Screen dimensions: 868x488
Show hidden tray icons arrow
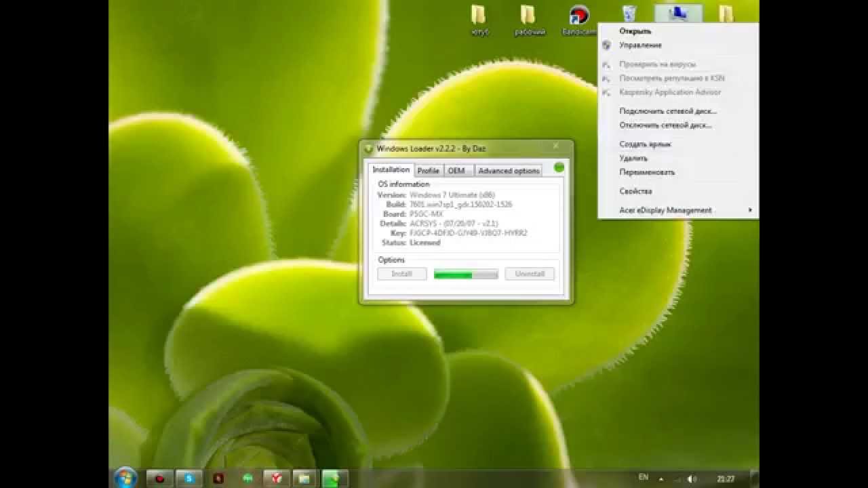click(662, 479)
